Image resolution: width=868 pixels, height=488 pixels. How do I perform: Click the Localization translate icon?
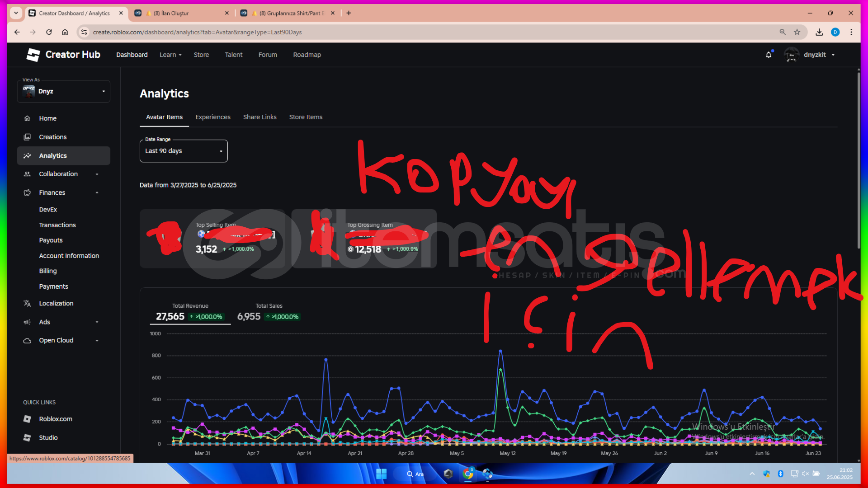(27, 303)
